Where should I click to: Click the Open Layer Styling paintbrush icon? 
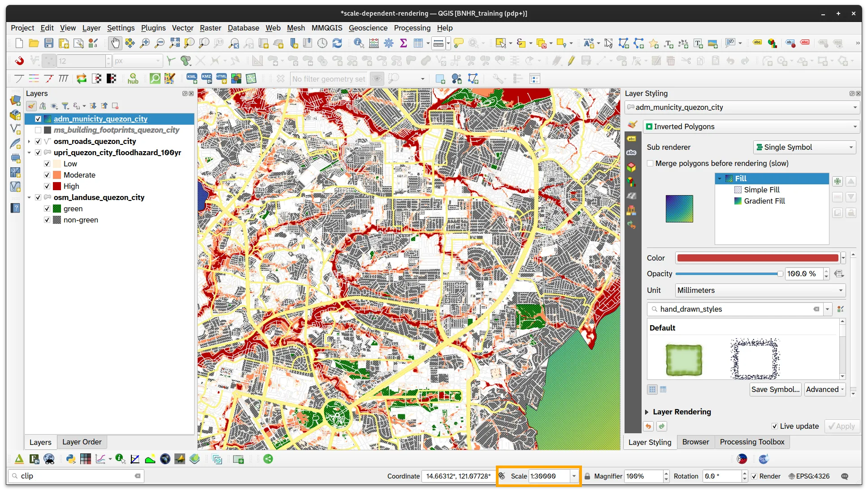tap(31, 106)
